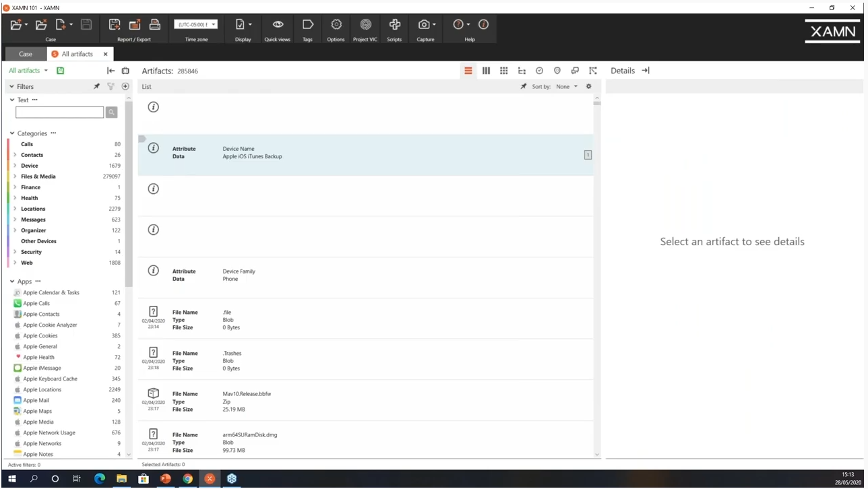The width and height of the screenshot is (868, 489).
Task: Click the print report icon
Action: tap(154, 25)
